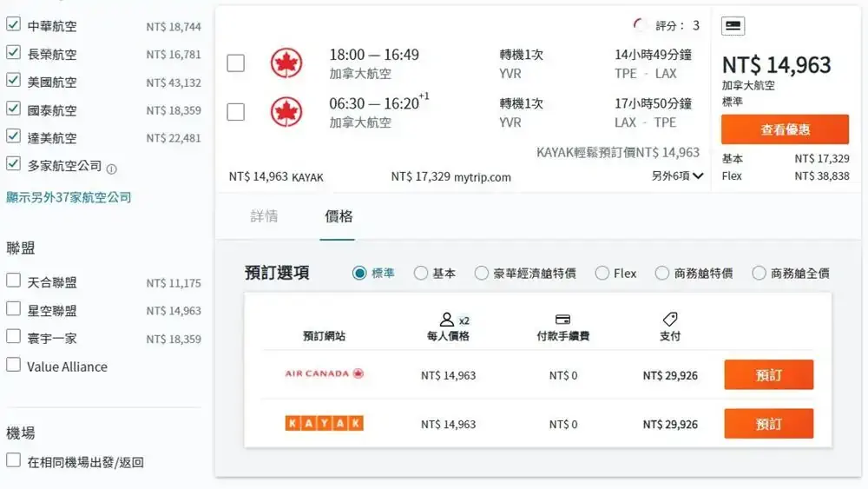Viewport: 868px width, 489px height.
Task: Click the passenger x2 icon above 每人價格
Action: point(454,320)
